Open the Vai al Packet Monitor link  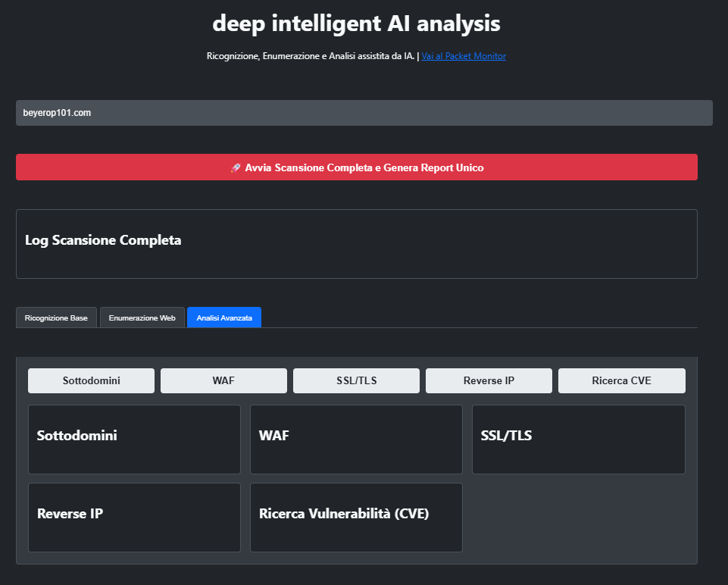(464, 55)
